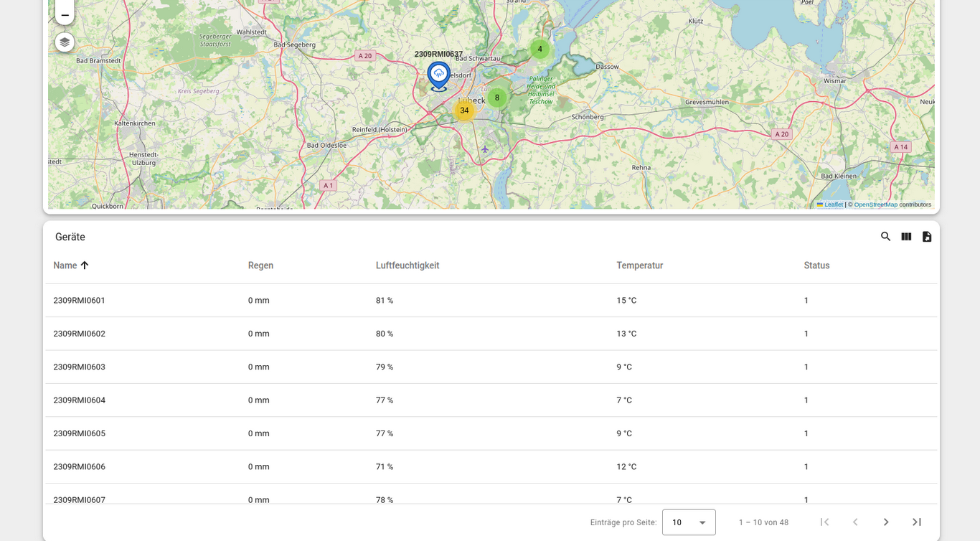Open the map layers control
980x541 pixels.
pos(65,42)
